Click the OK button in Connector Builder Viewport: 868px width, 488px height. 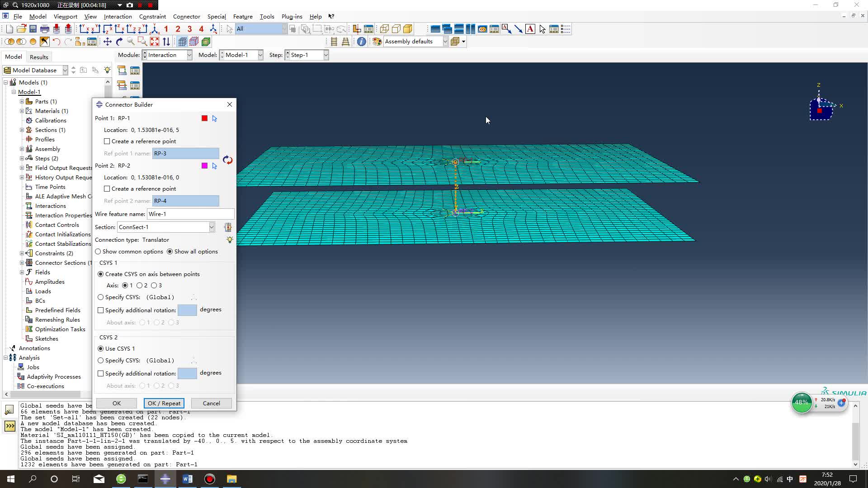point(117,404)
